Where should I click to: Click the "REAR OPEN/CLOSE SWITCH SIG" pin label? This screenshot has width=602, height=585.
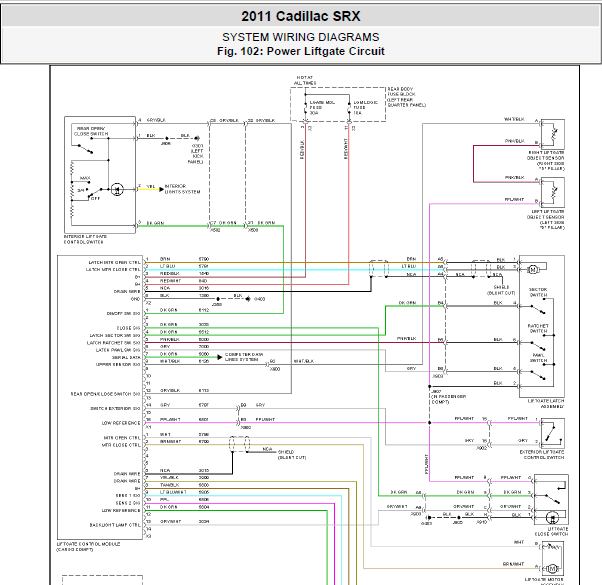[106, 394]
